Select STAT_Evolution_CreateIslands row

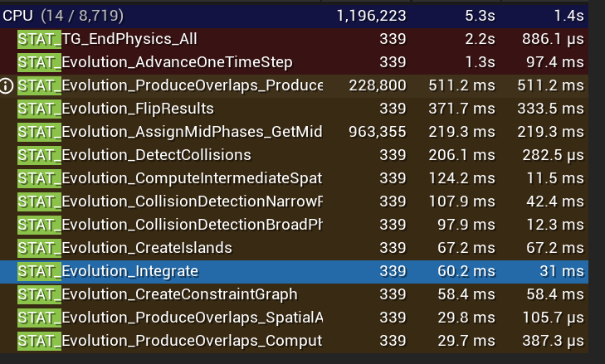tap(294, 248)
